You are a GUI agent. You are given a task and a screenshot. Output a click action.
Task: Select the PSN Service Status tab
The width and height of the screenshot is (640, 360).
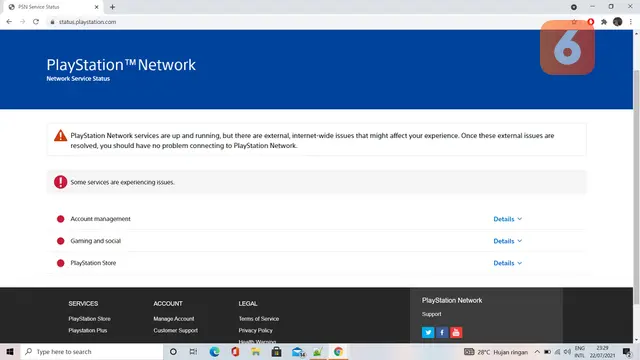coord(53,7)
